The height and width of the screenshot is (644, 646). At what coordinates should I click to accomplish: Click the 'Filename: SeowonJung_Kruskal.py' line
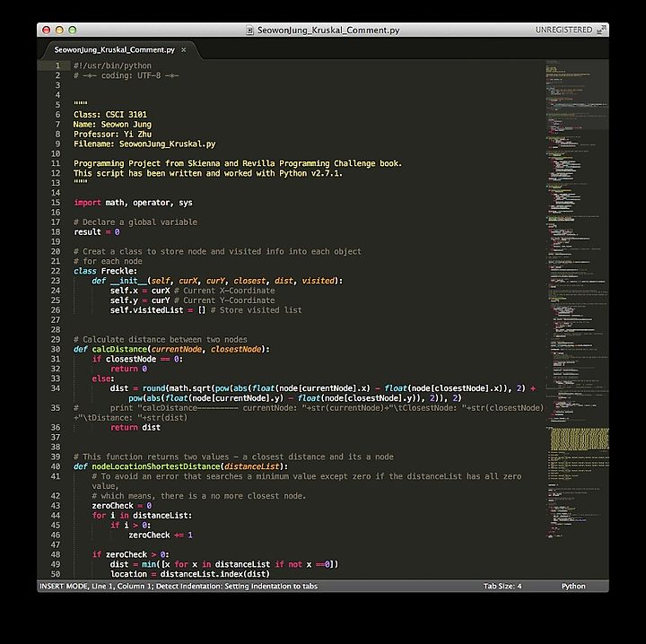pyautogui.click(x=144, y=144)
